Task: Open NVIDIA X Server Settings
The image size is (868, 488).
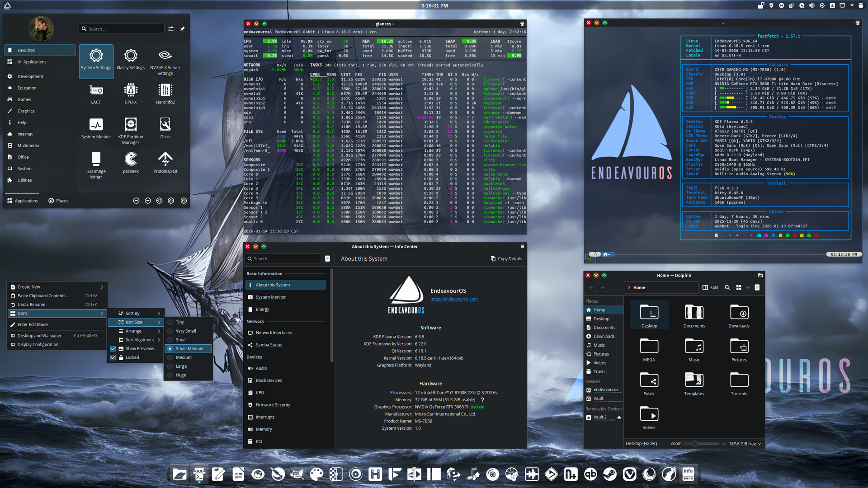Action: (x=165, y=61)
